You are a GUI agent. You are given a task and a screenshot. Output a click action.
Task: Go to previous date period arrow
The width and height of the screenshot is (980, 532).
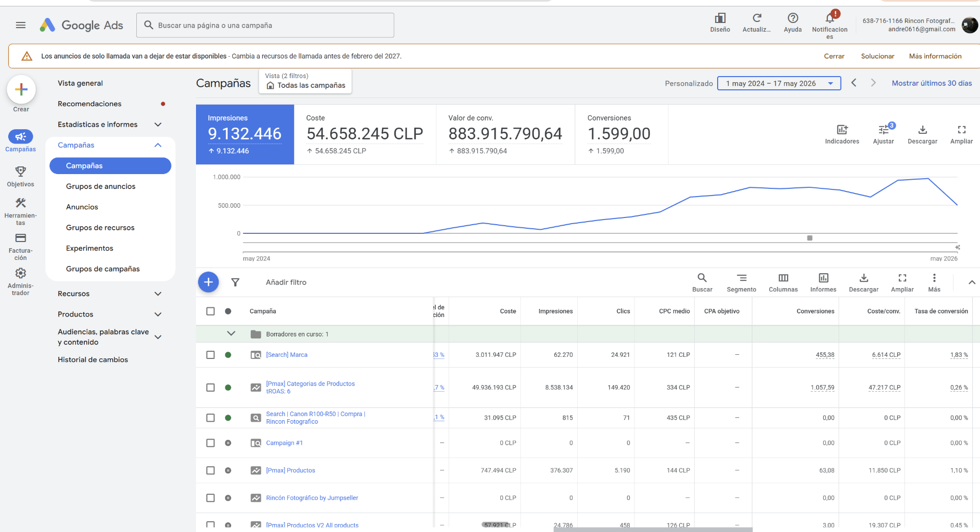[853, 83]
